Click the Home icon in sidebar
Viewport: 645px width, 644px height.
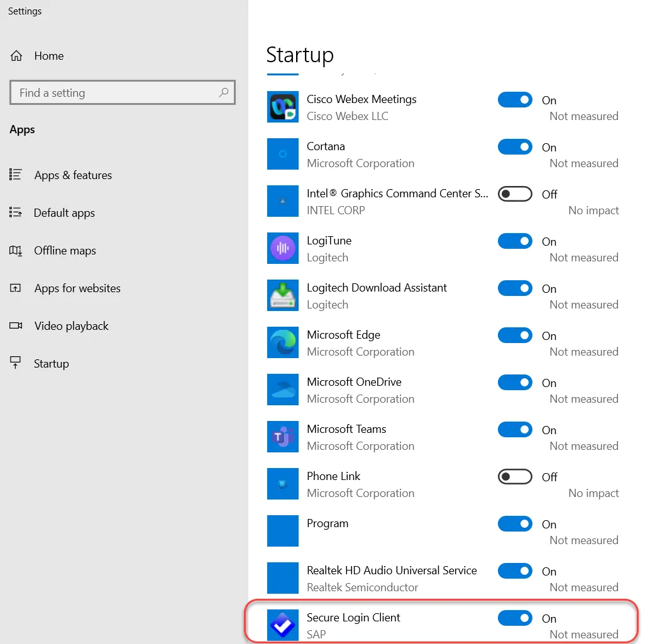(16, 55)
